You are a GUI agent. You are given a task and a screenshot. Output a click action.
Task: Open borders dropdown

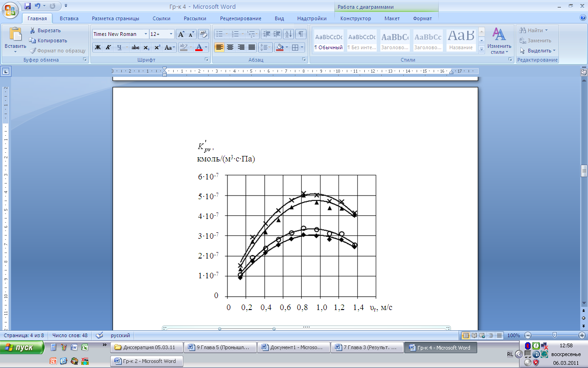pyautogui.click(x=301, y=47)
